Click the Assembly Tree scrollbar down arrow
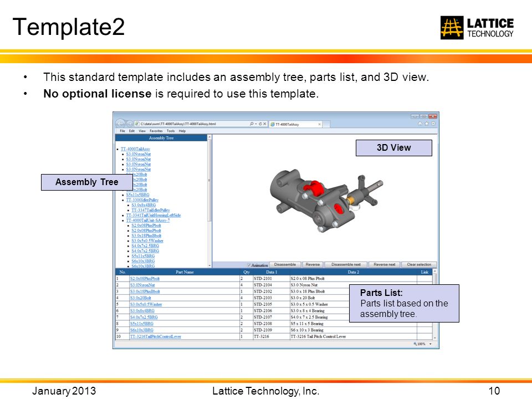The image size is (532, 399). click(209, 265)
